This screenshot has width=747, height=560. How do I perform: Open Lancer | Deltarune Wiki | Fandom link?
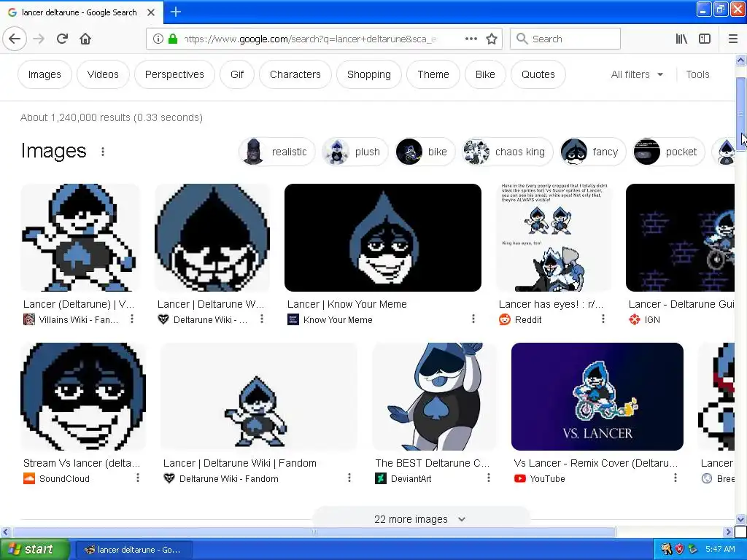point(239,463)
